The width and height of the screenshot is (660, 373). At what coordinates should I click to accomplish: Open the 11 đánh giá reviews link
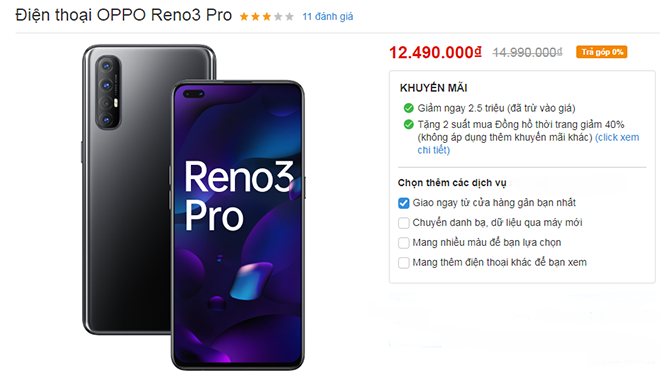(x=327, y=16)
